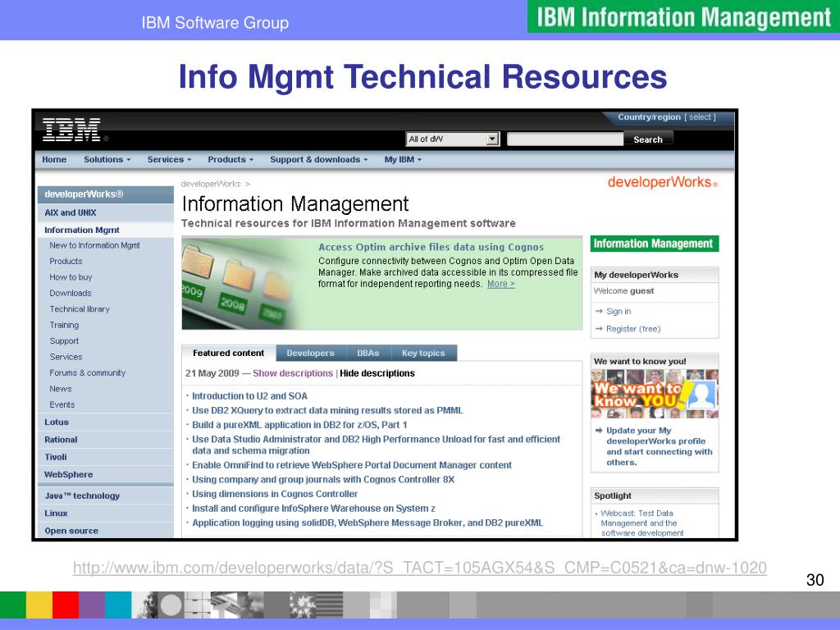
Task: Click Show descriptions
Action: coord(293,373)
